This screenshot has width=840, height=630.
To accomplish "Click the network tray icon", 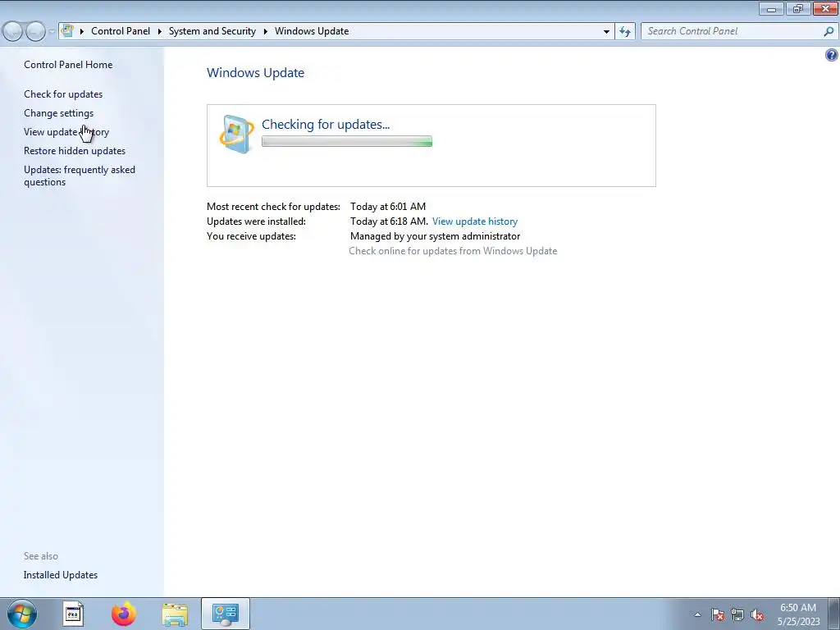I will click(x=737, y=614).
